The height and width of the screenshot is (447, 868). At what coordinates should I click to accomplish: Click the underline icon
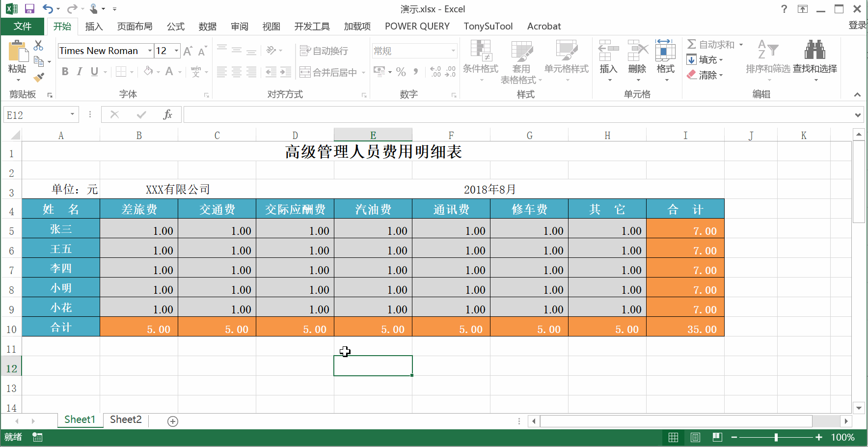tap(93, 72)
